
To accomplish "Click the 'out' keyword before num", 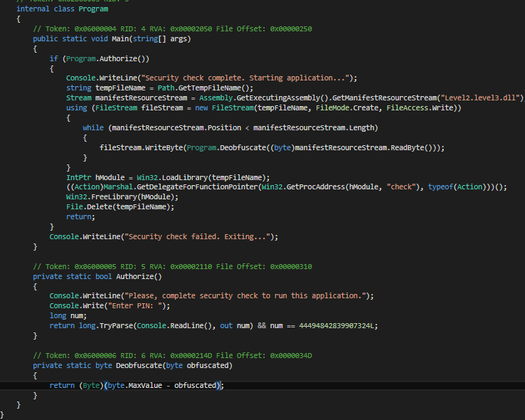I will click(226, 326).
